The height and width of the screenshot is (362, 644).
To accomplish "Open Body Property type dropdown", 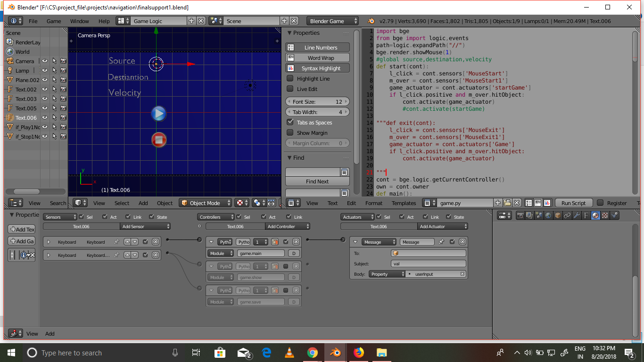I will pos(387,274).
